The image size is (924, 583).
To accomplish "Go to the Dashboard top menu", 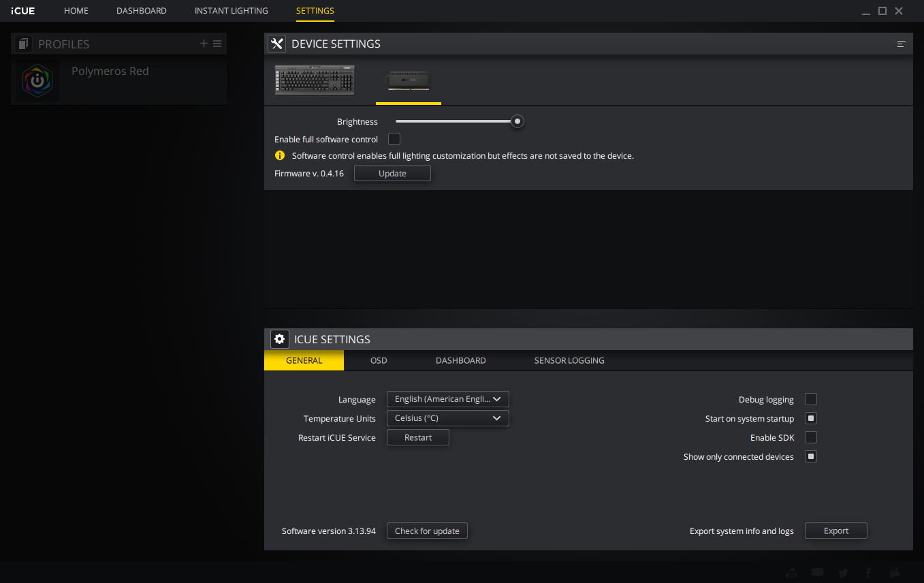I will (142, 11).
